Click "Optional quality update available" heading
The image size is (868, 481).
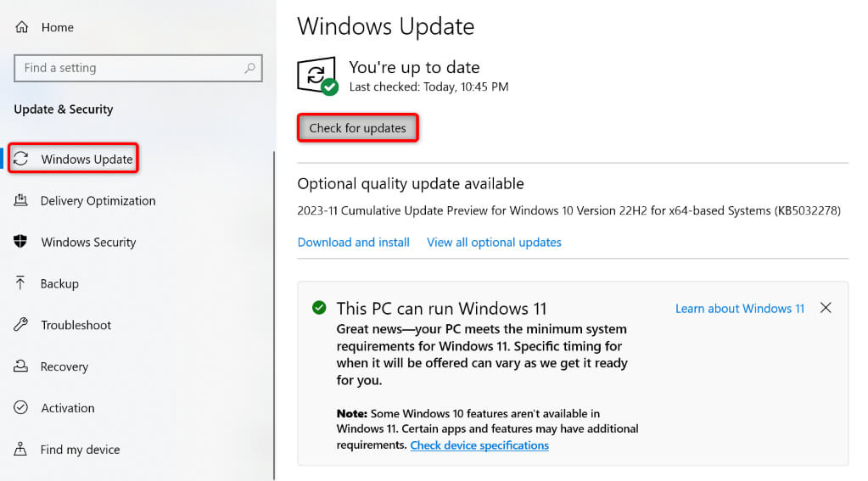point(410,183)
